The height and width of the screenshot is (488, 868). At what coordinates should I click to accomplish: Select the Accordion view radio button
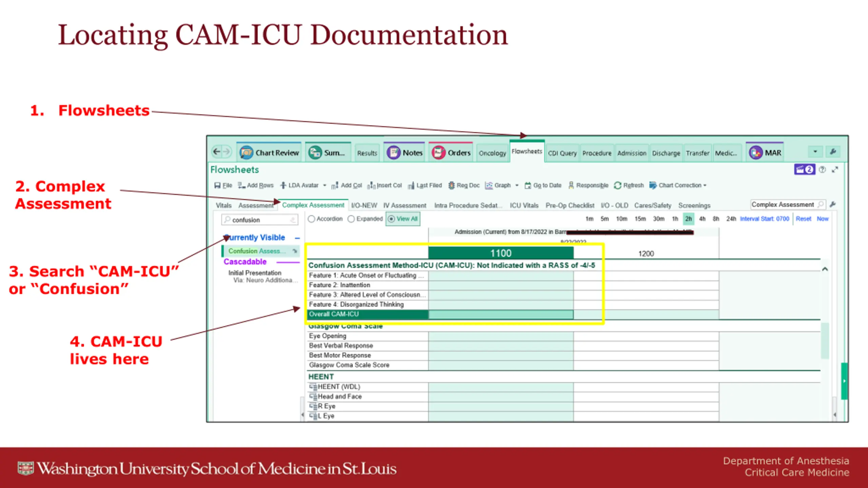(311, 219)
